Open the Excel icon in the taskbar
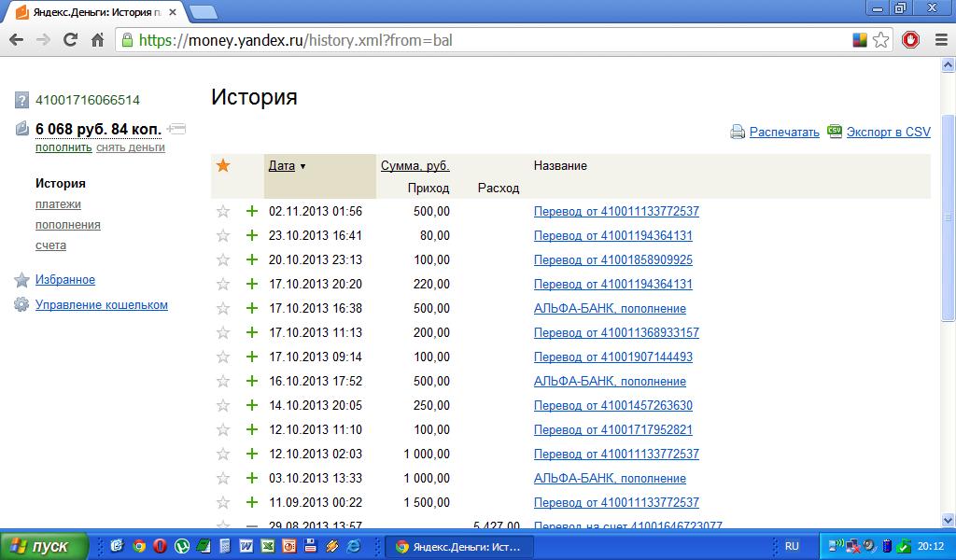 point(267,546)
